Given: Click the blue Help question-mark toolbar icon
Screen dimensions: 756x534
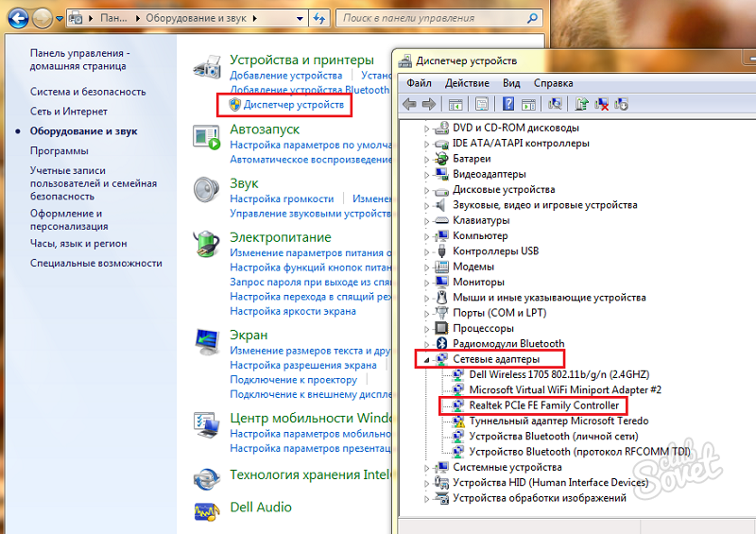Looking at the screenshot, I should (x=508, y=104).
